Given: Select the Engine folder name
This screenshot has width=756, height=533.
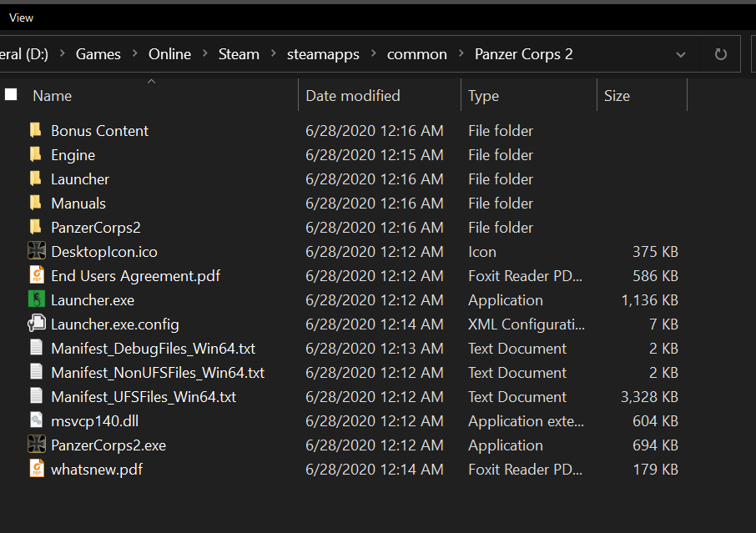Looking at the screenshot, I should 73,155.
